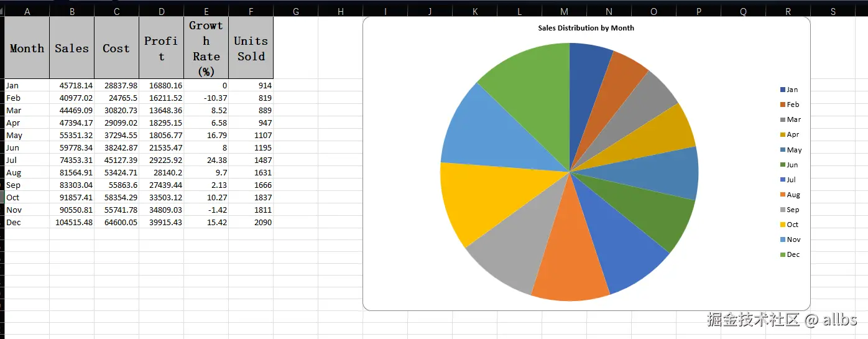
Task: Select the May month cell
Action: pos(27,135)
